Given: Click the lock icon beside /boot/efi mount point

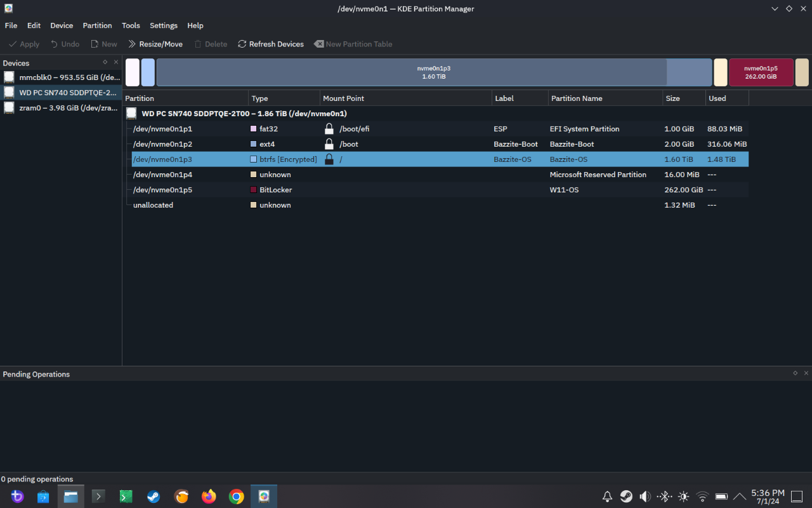Looking at the screenshot, I should click(x=329, y=128).
